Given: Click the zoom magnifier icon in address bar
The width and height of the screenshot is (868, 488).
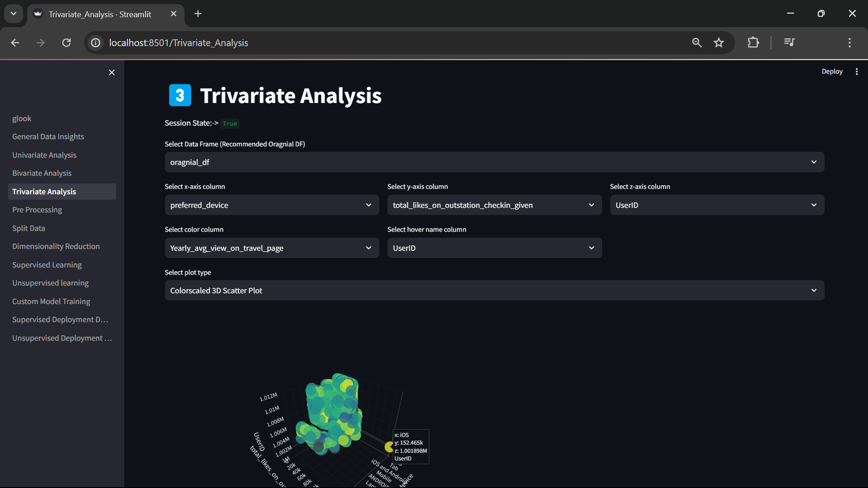Looking at the screenshot, I should point(697,42).
